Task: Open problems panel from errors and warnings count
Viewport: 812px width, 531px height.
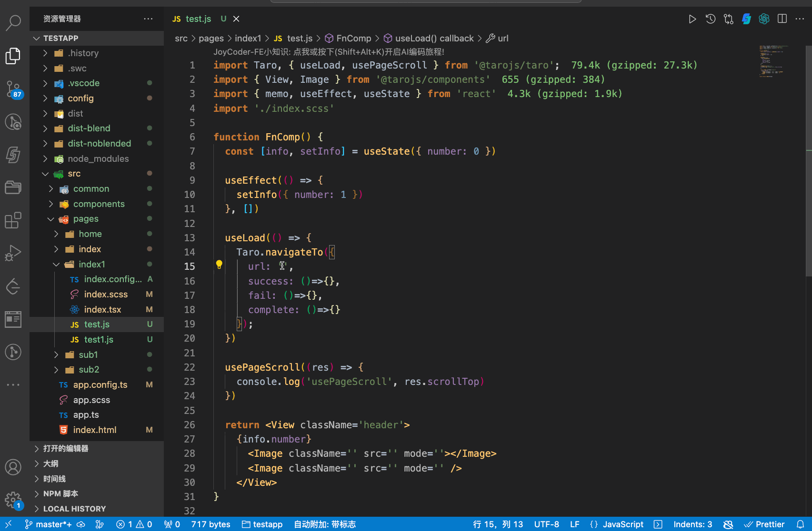Action: 134,524
